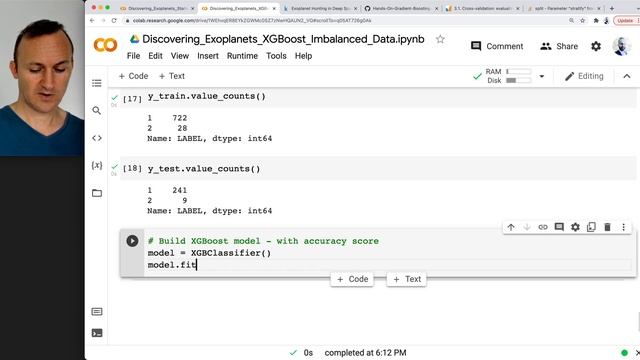Insert text cell below with + Text
Screen dimensions: 640x360
pos(407,279)
